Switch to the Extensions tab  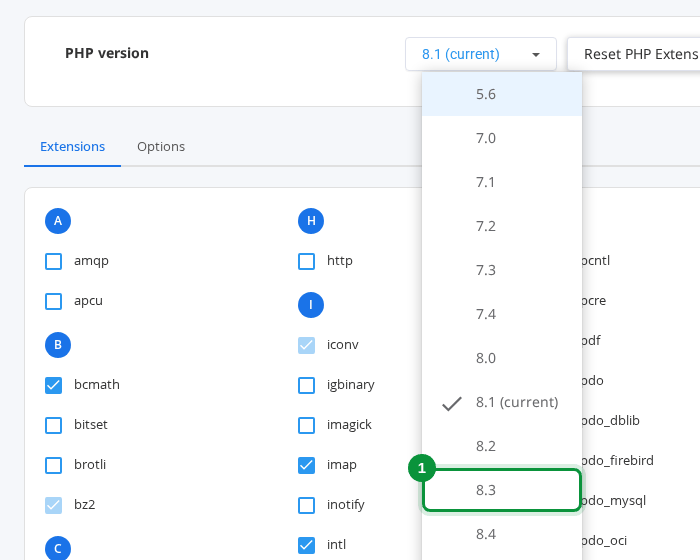[x=72, y=146]
